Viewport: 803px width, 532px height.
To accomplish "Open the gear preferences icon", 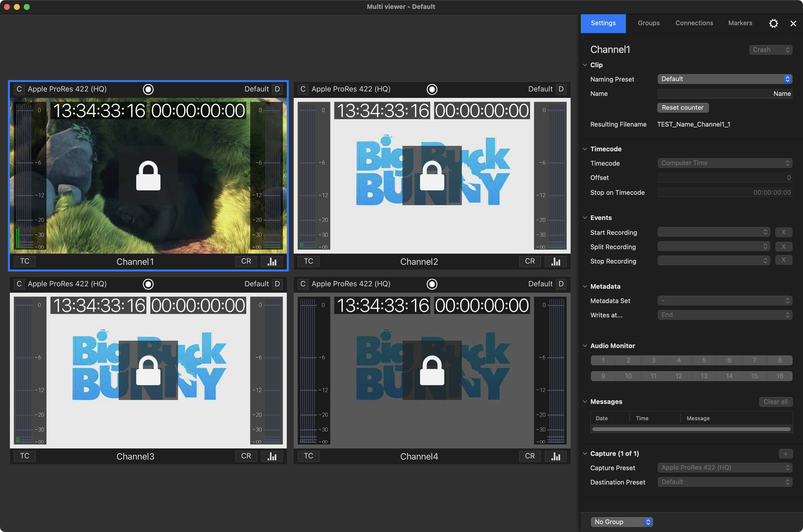I will tap(773, 23).
